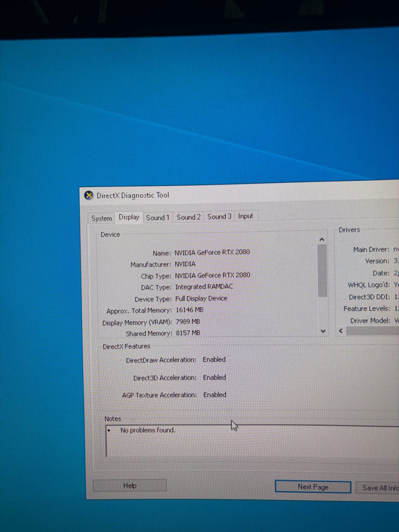399x532 pixels.
Task: Click the DirectDraw Acceleration Enabled value
Action: point(214,360)
